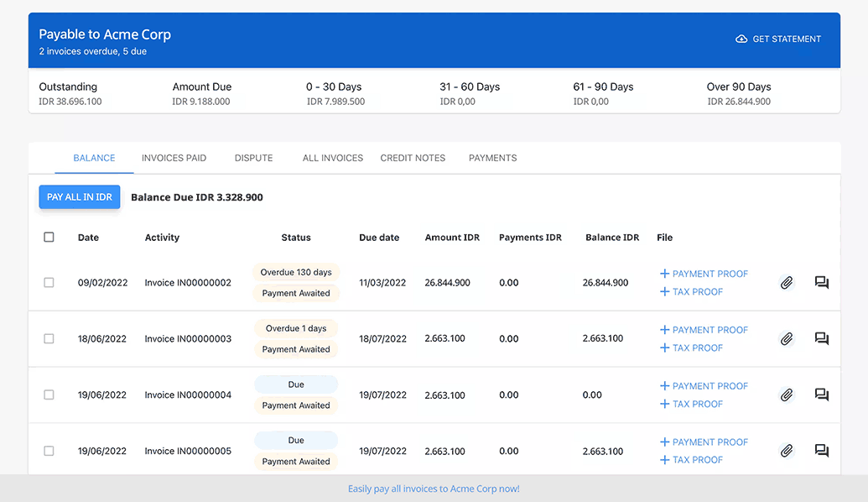Viewport: 868px width, 502px height.
Task: Open comments for Invoice IN00000002
Action: click(x=822, y=283)
